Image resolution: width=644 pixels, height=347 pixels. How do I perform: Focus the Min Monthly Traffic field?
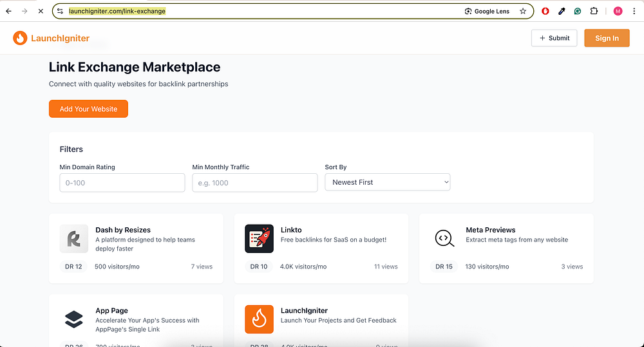click(254, 183)
